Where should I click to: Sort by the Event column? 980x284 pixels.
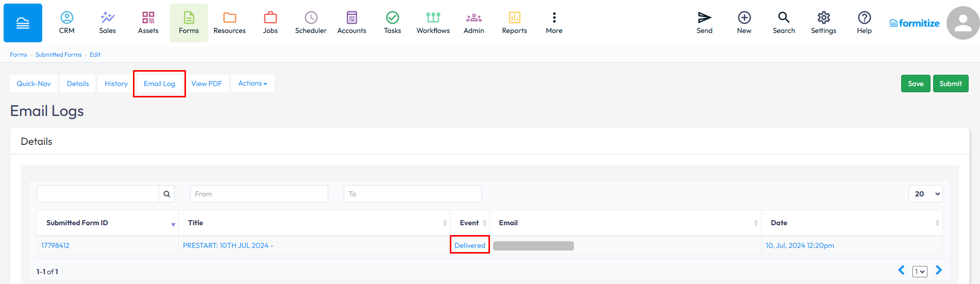(470, 223)
